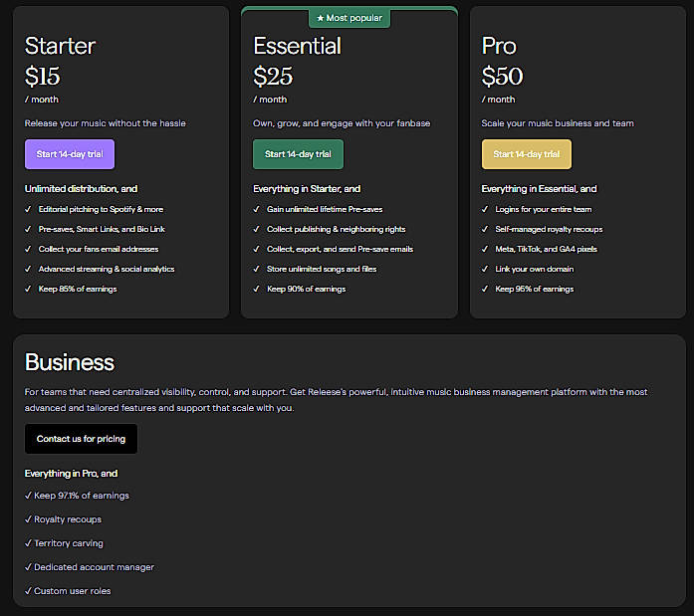Click the $25 price
694x616 pixels.
click(x=273, y=76)
